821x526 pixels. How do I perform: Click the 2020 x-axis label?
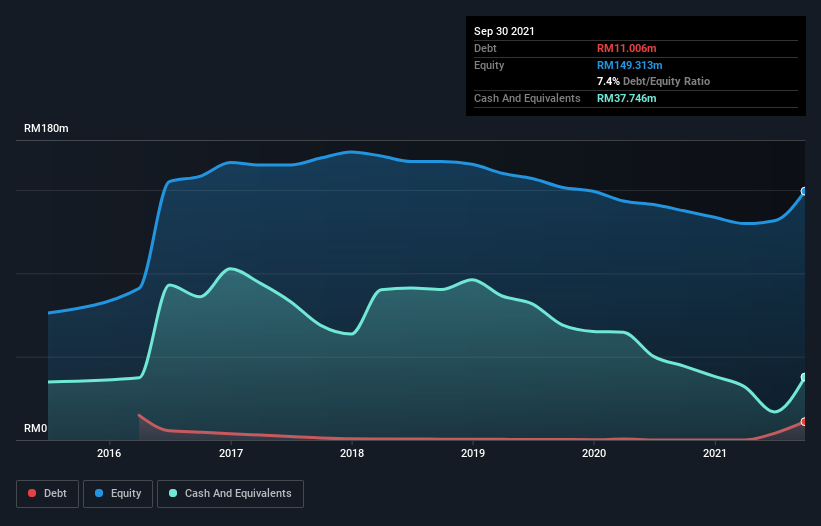[594, 453]
